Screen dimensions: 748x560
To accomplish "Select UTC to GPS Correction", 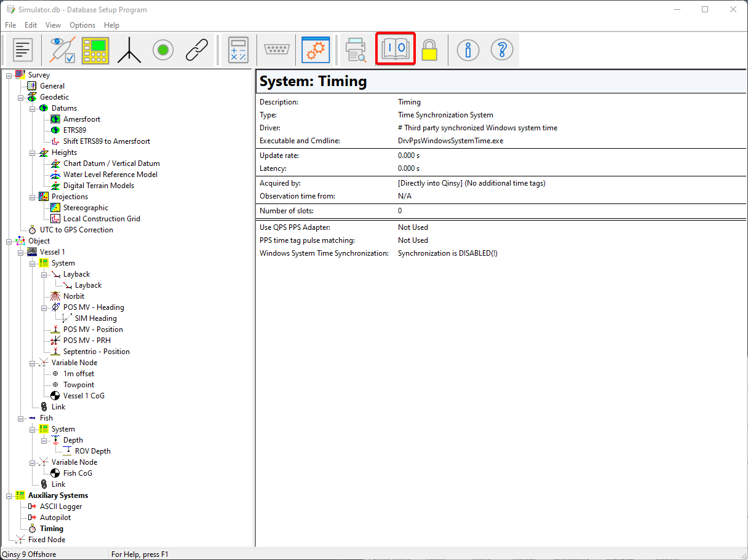I will point(76,230).
